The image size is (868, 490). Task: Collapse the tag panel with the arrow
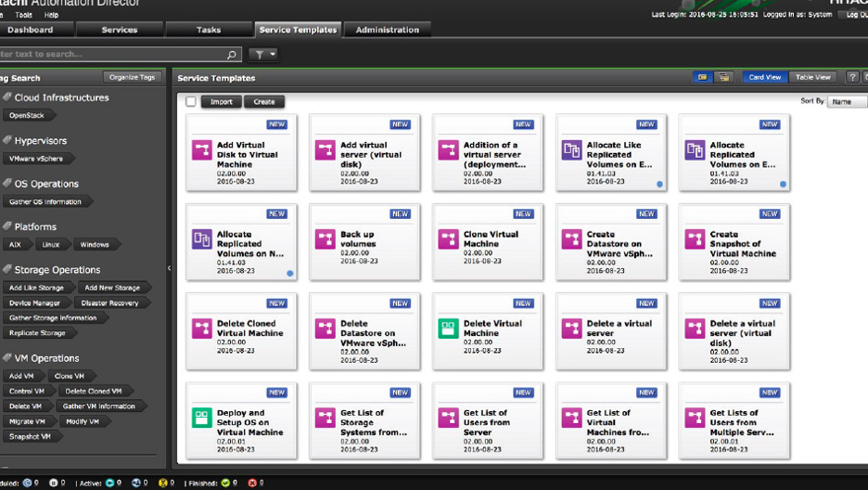tap(169, 268)
